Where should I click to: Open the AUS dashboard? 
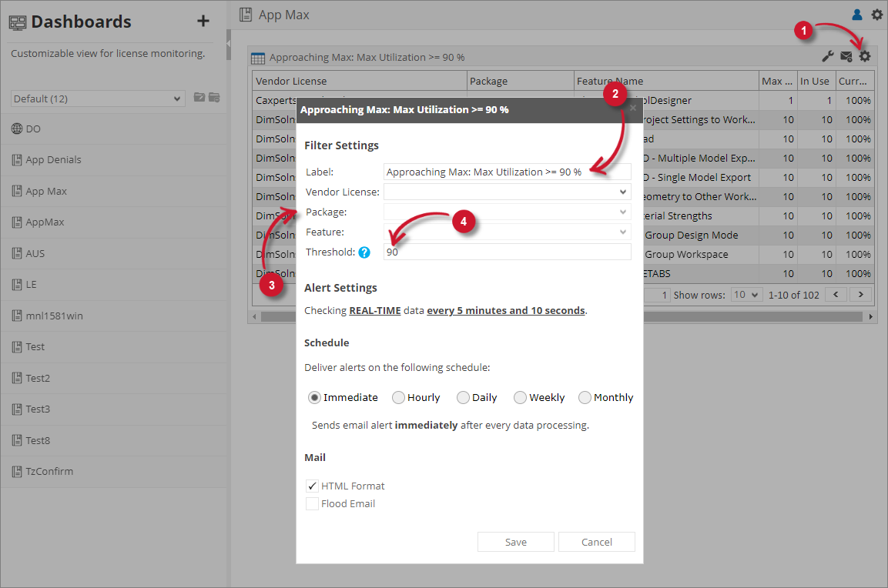point(113,253)
